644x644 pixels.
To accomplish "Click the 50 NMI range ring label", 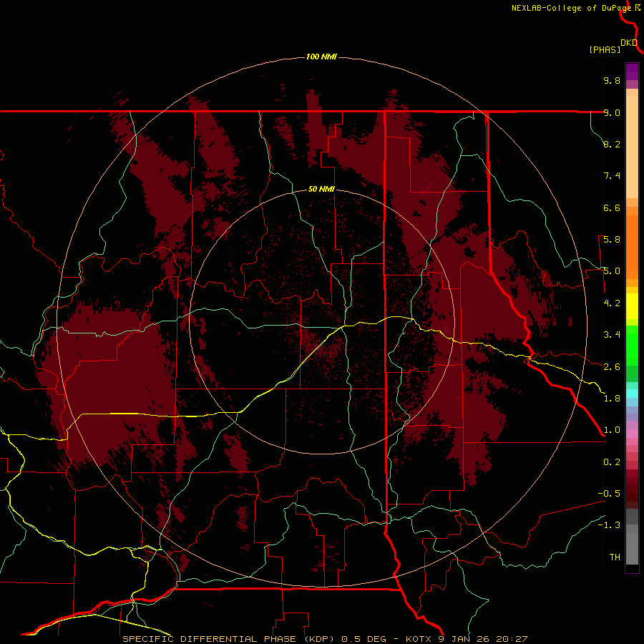I will click(321, 190).
